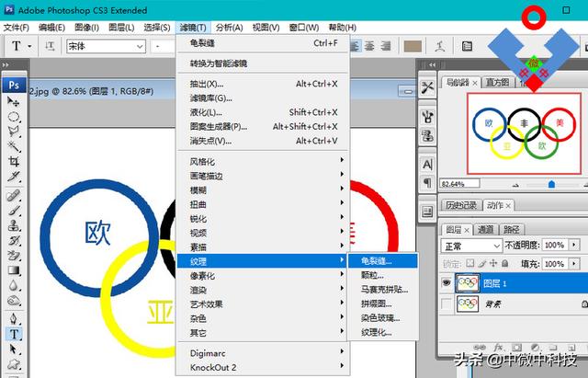The width and height of the screenshot is (588, 378).
Task: Select the Pen tool
Action: 14,319
